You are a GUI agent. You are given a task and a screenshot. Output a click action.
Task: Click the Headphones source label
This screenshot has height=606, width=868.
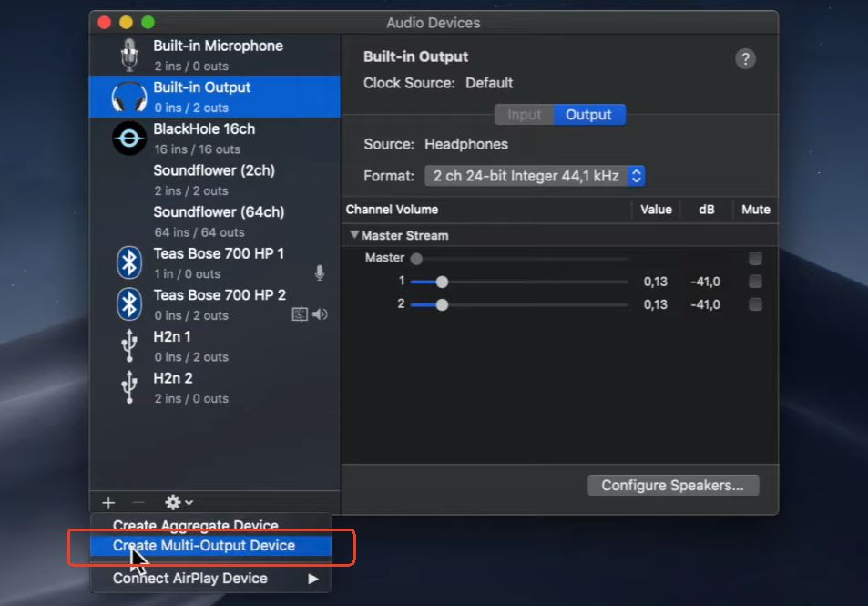(x=466, y=145)
